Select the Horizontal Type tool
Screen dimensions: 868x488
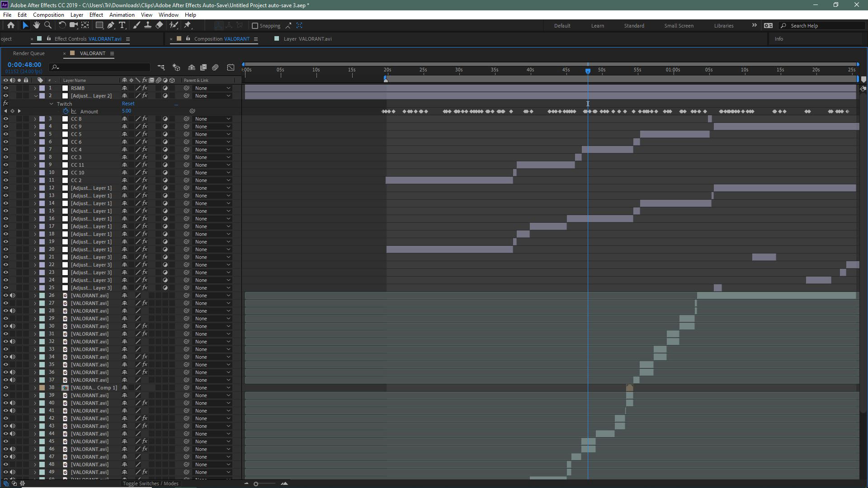pyautogui.click(x=122, y=25)
